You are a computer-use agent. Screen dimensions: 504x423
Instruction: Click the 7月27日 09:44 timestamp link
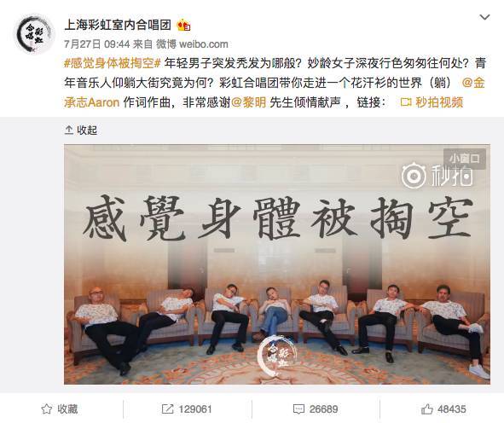pos(96,44)
